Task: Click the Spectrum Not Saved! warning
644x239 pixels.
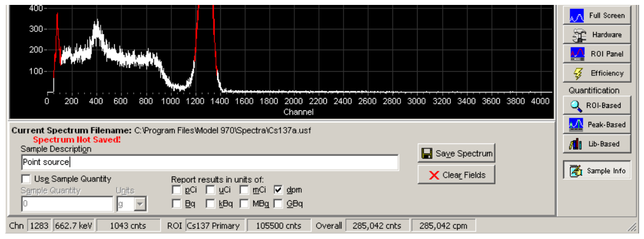Action: [x=77, y=140]
